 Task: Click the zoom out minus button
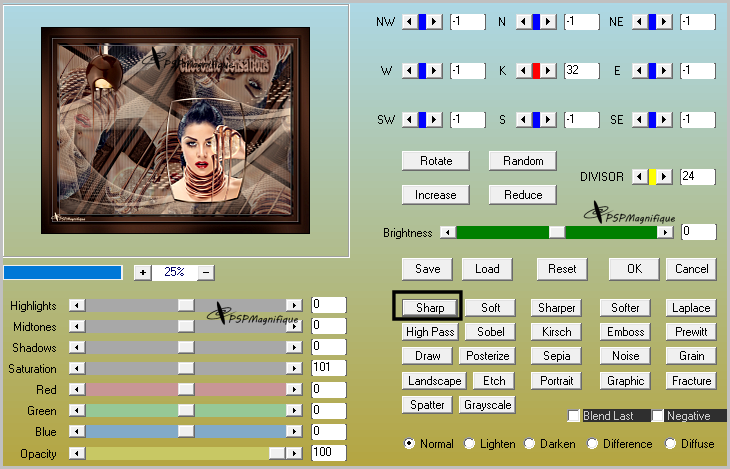click(x=206, y=272)
